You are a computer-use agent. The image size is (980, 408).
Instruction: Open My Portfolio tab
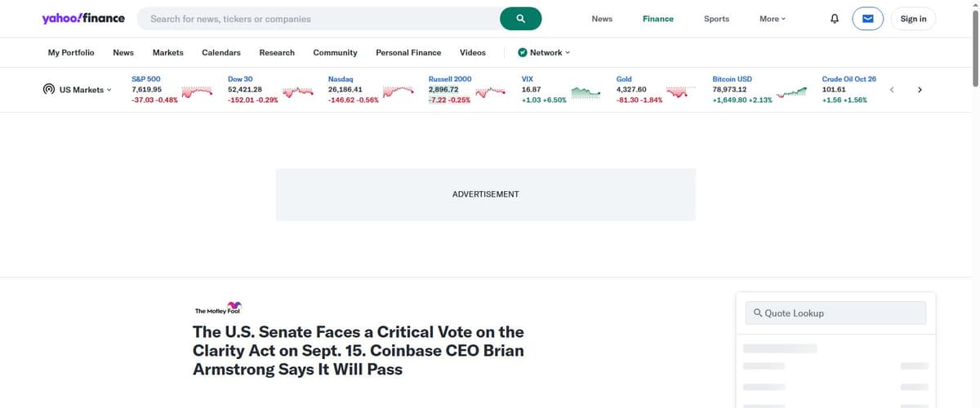pyautogui.click(x=71, y=52)
